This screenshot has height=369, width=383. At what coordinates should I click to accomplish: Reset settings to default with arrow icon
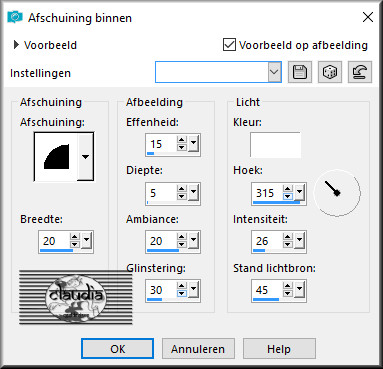pyautogui.click(x=360, y=72)
